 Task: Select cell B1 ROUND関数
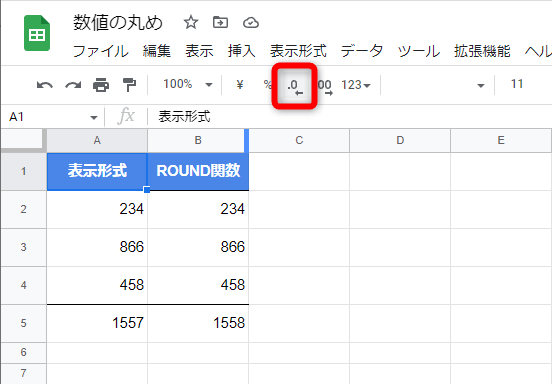click(198, 171)
